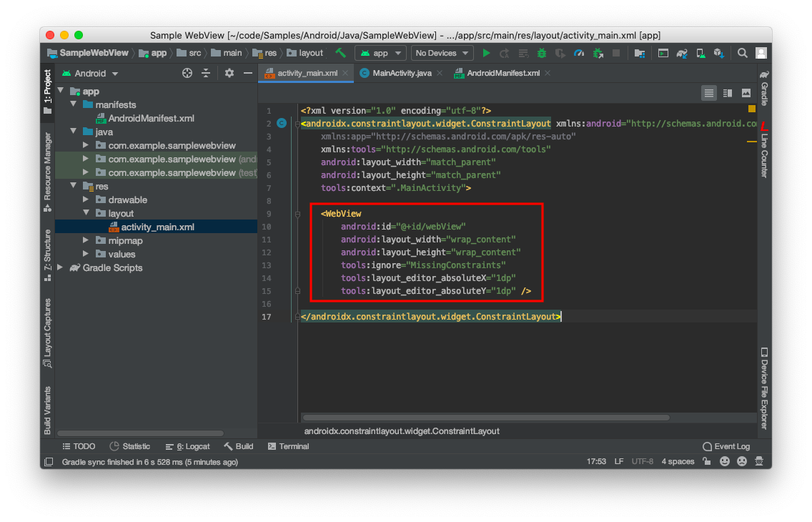Image resolution: width=812 pixels, height=522 pixels.
Task: Switch editor to Code-only view
Action: click(x=709, y=93)
